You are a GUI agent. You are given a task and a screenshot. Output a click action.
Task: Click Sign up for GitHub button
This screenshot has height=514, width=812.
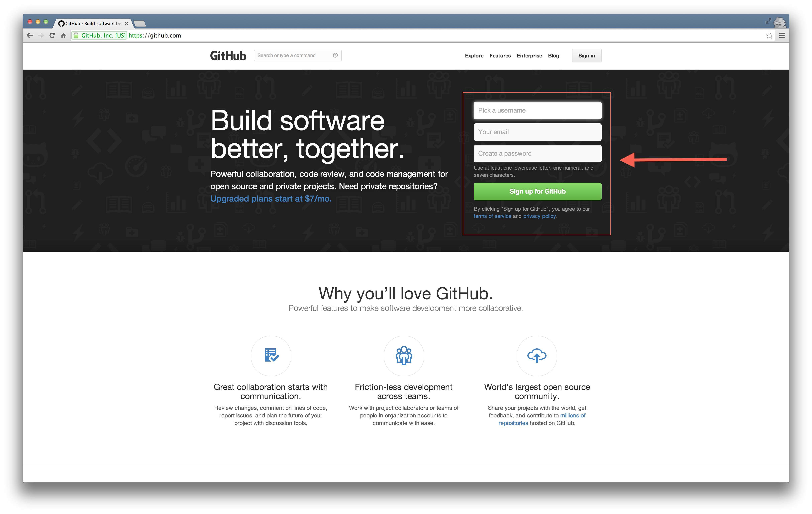pos(537,191)
